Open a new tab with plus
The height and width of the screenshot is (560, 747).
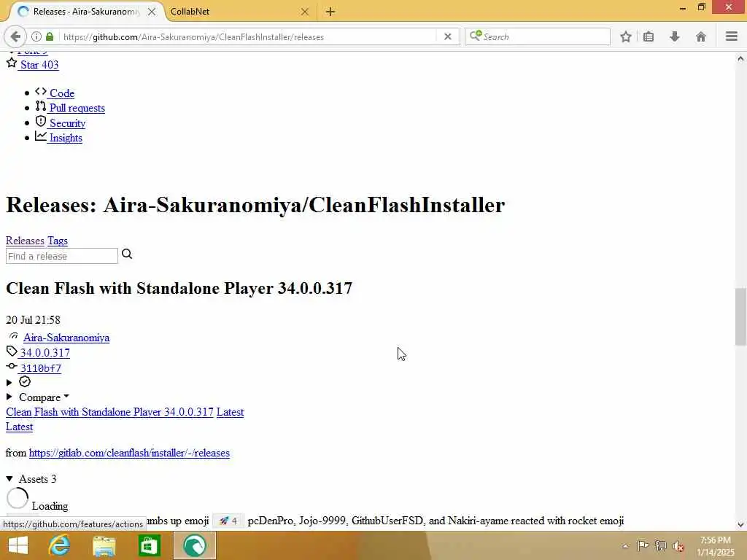point(330,12)
